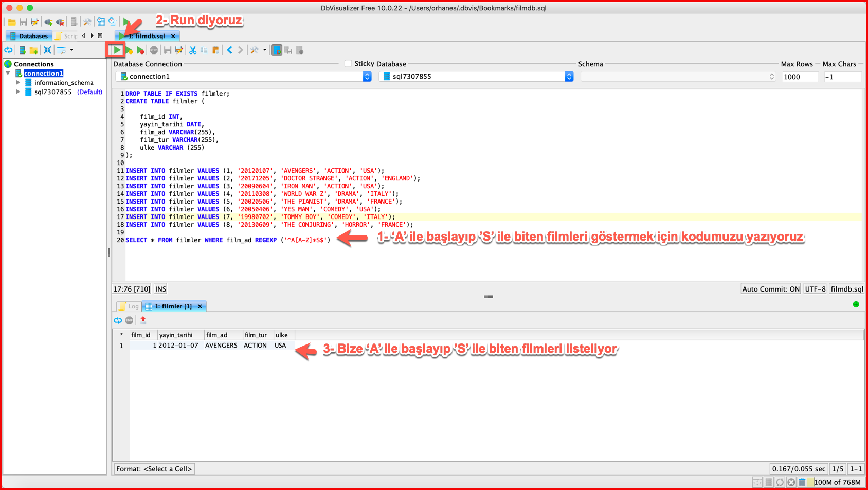Open the dropdown arrow beside editor wrench icon

[x=265, y=50]
